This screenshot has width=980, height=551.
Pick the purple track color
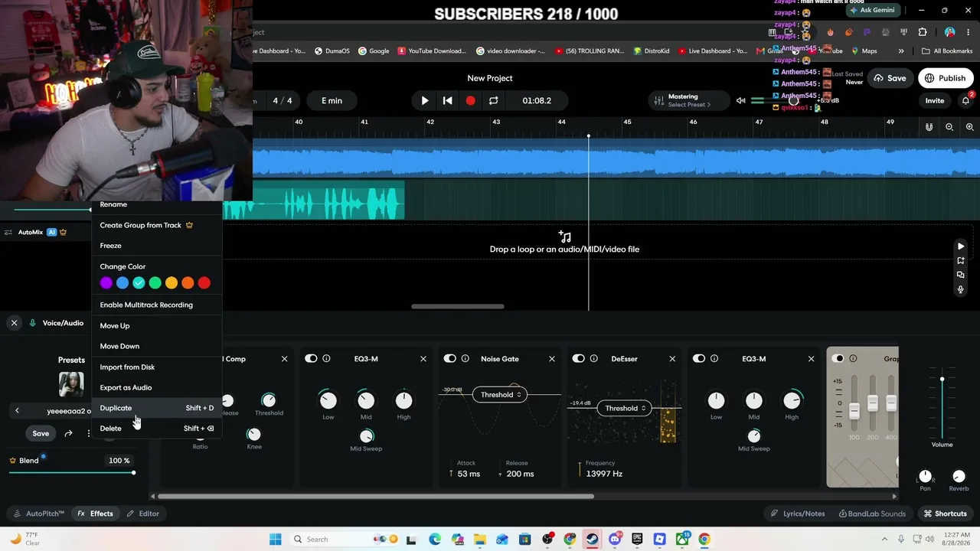point(106,283)
